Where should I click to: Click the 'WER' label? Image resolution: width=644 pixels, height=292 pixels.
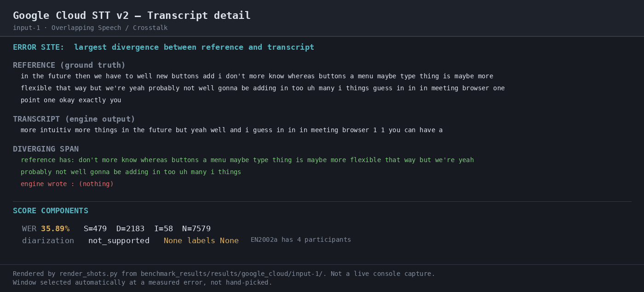click(x=29, y=229)
